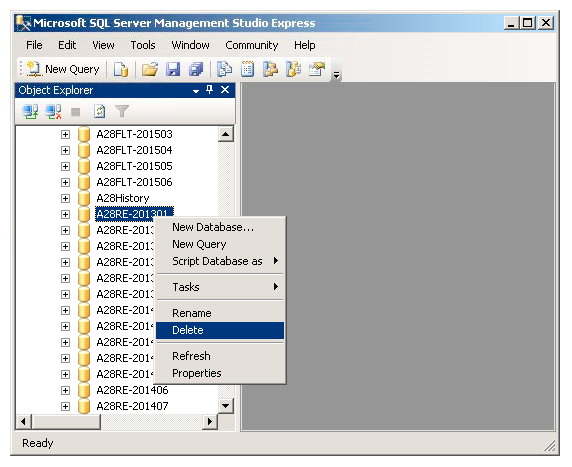
Task: Click the New Query toolbar button
Action: (x=63, y=69)
